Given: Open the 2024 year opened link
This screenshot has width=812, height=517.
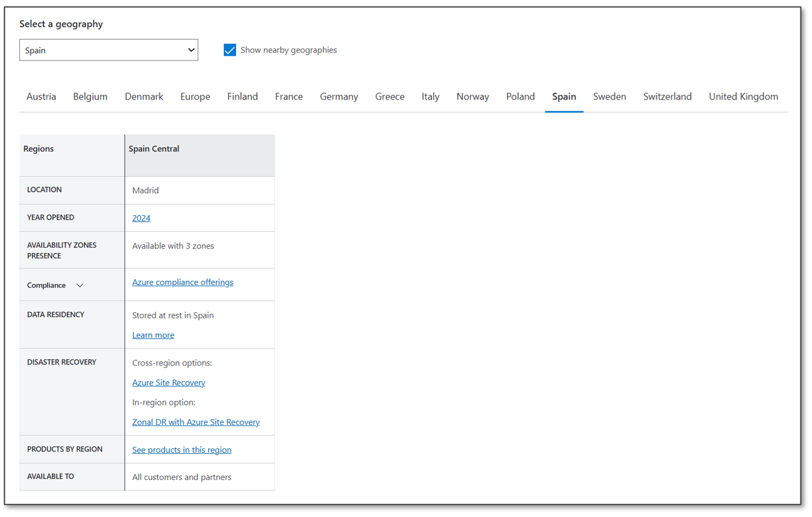Looking at the screenshot, I should click(x=141, y=218).
